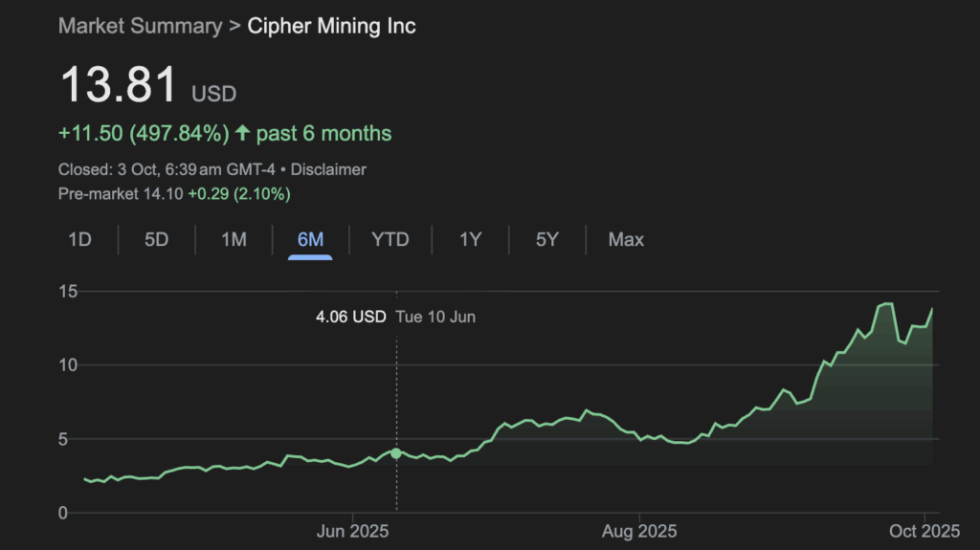
Task: Click the 4.06 USD tooltip label
Action: tap(350, 316)
